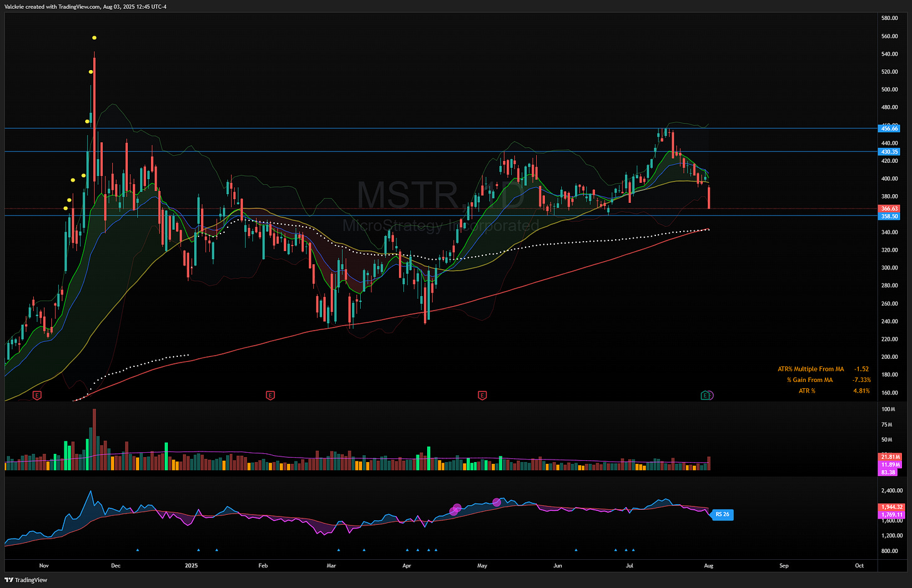Click the -1.52 ATR multiple value

tap(862, 369)
